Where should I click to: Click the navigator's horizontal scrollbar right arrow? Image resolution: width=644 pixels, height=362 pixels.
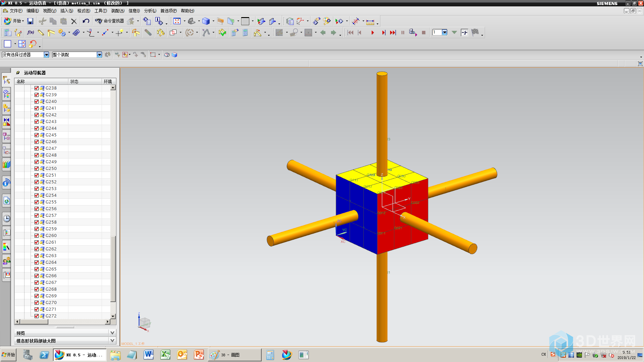pos(108,322)
